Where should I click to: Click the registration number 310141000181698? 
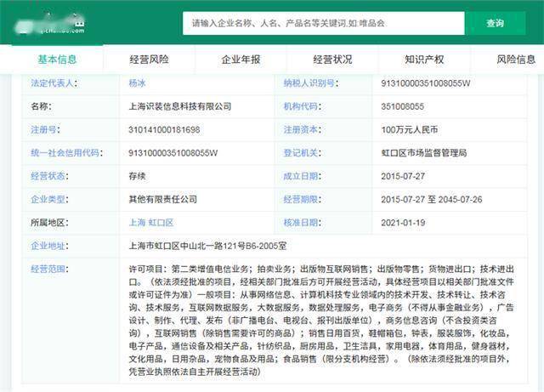click(x=163, y=130)
